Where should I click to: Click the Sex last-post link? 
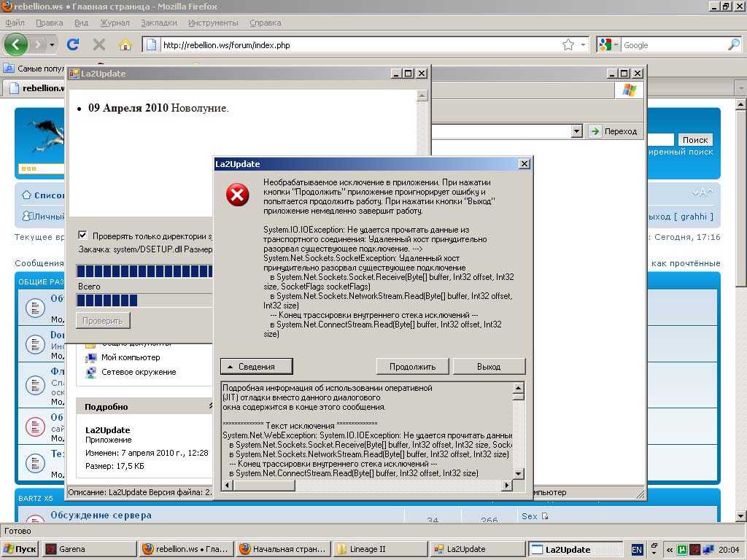tap(530, 516)
